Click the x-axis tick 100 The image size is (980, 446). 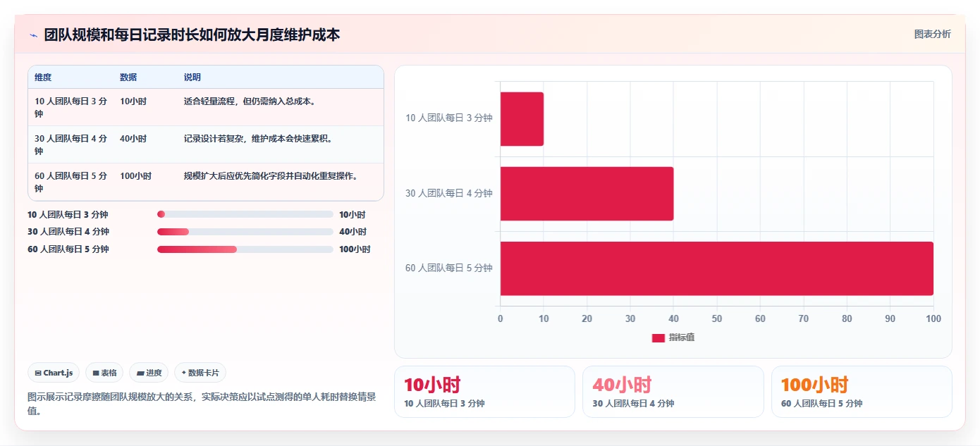tap(933, 319)
